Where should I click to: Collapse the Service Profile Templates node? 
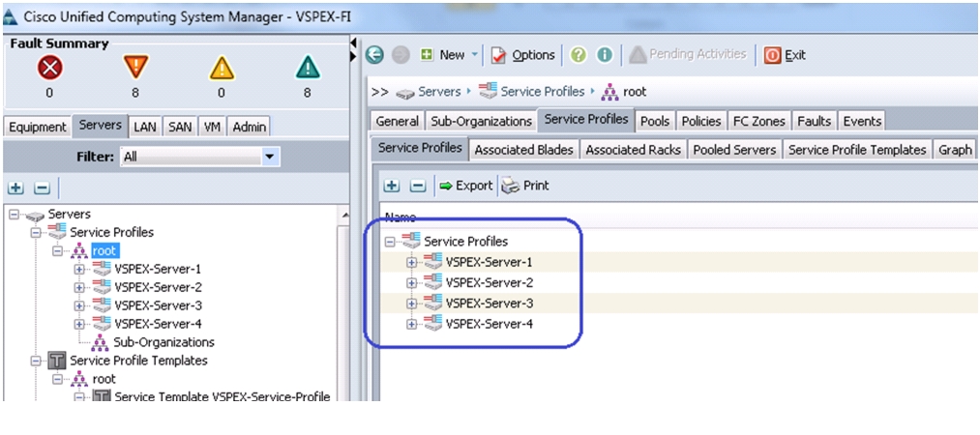click(x=36, y=361)
